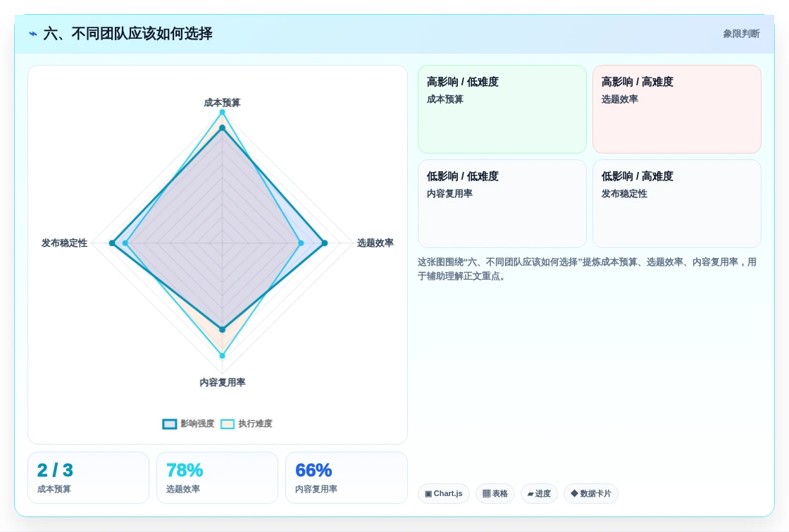Click the 2 / 3 stat value
789x532 pixels.
[56, 470]
